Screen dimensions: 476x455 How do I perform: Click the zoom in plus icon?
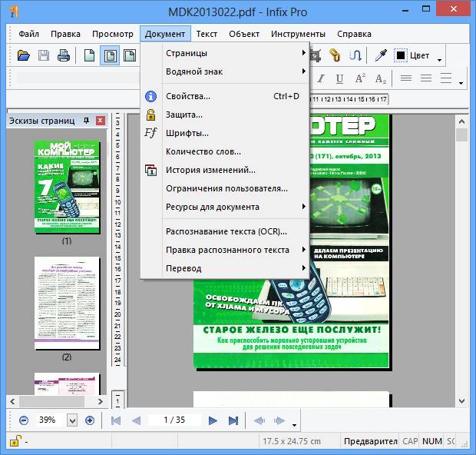[x=90, y=420]
